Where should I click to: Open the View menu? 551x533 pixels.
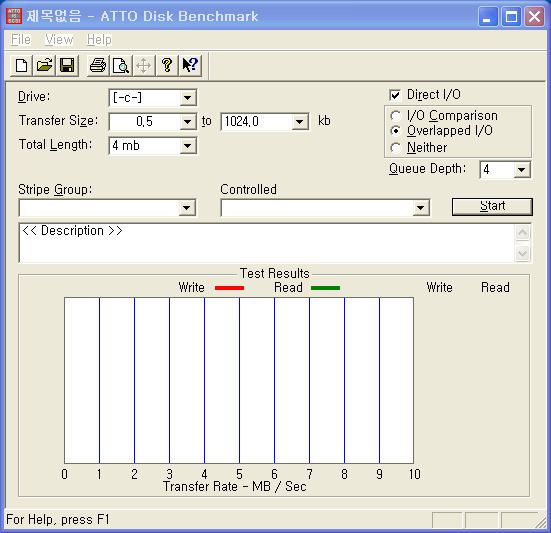[x=59, y=39]
